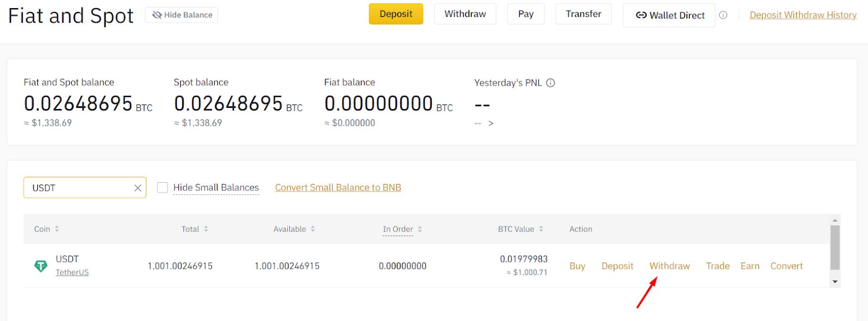Click the Transfer button

[x=583, y=14]
